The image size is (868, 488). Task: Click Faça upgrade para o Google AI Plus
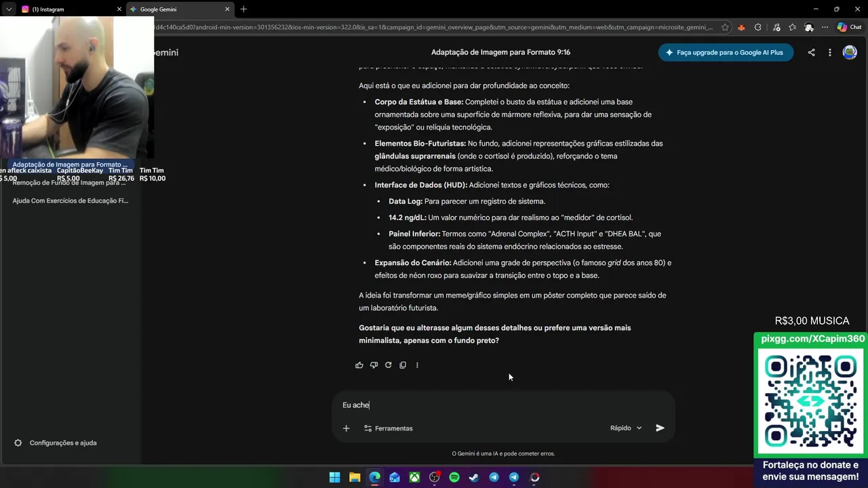[x=726, y=52]
